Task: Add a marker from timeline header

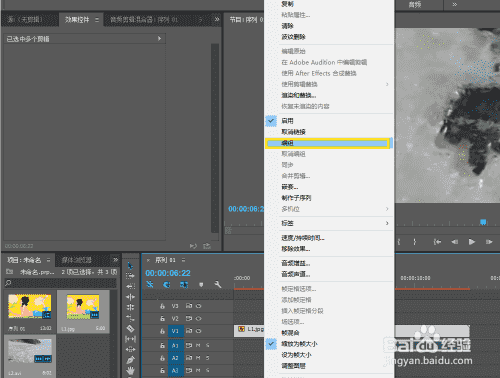Action: [x=201, y=284]
